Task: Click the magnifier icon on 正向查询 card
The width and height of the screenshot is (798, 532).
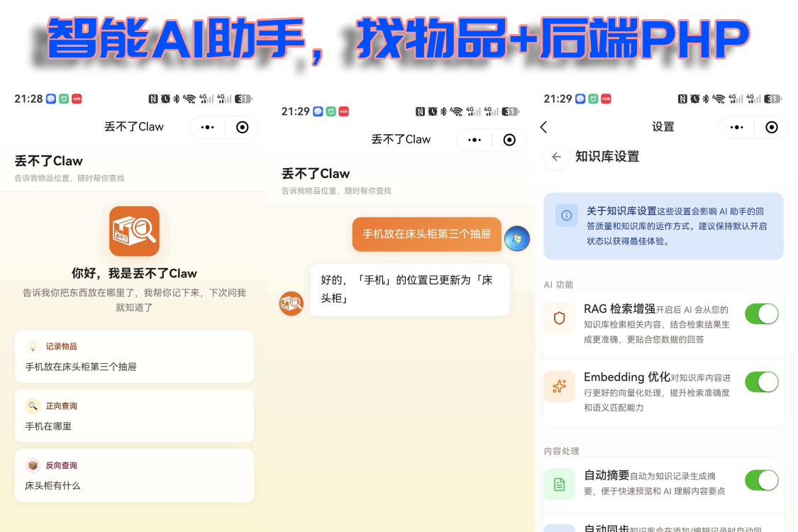Action: pos(33,406)
